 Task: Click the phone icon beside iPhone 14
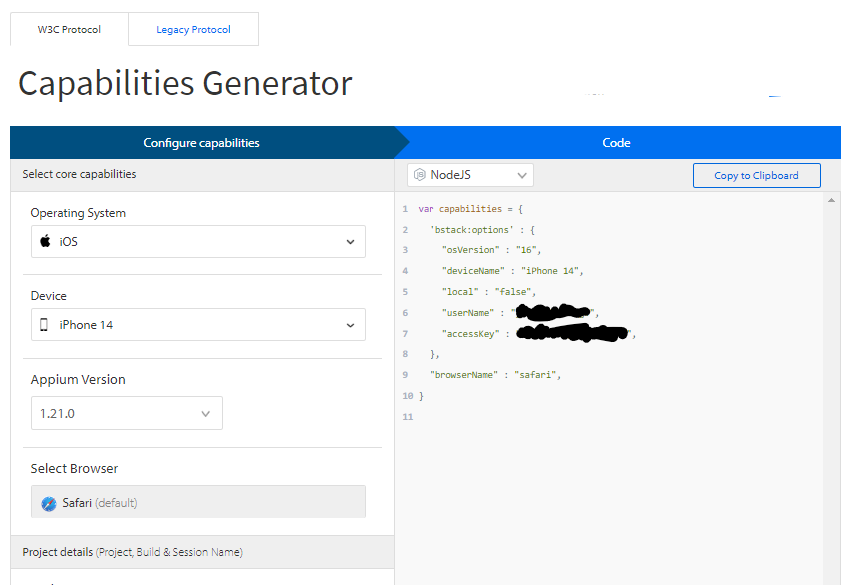point(44,325)
